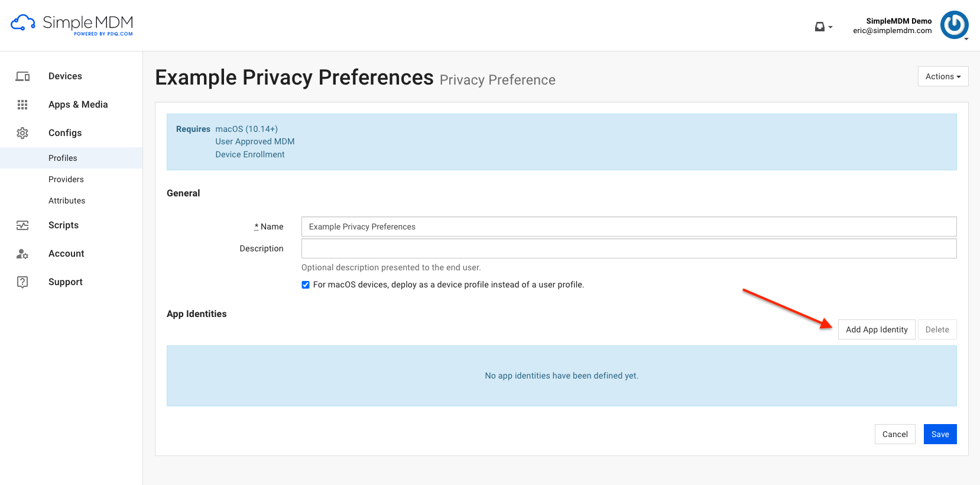Click Add App Identity button
This screenshot has width=980, height=485.
coord(877,329)
